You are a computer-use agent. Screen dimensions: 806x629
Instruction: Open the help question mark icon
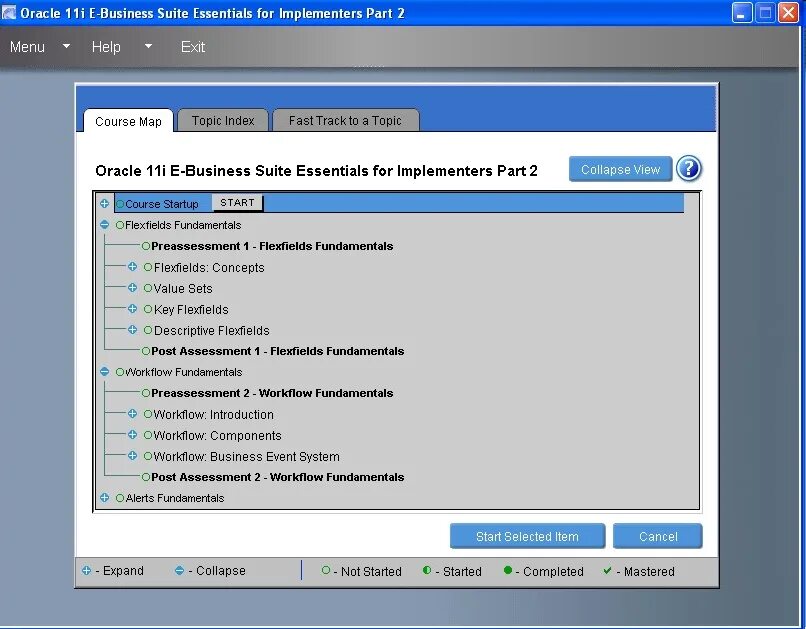(688, 169)
